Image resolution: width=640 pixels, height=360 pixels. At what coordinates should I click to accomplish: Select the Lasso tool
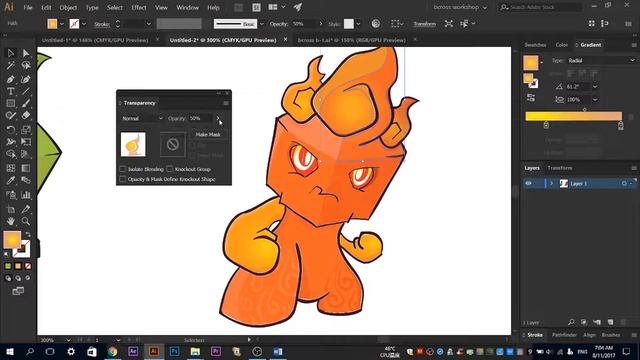(x=26, y=65)
